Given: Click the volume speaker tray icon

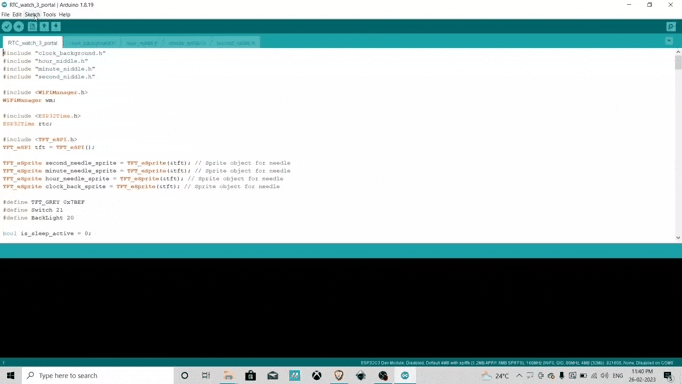Looking at the screenshot, I should (605, 376).
